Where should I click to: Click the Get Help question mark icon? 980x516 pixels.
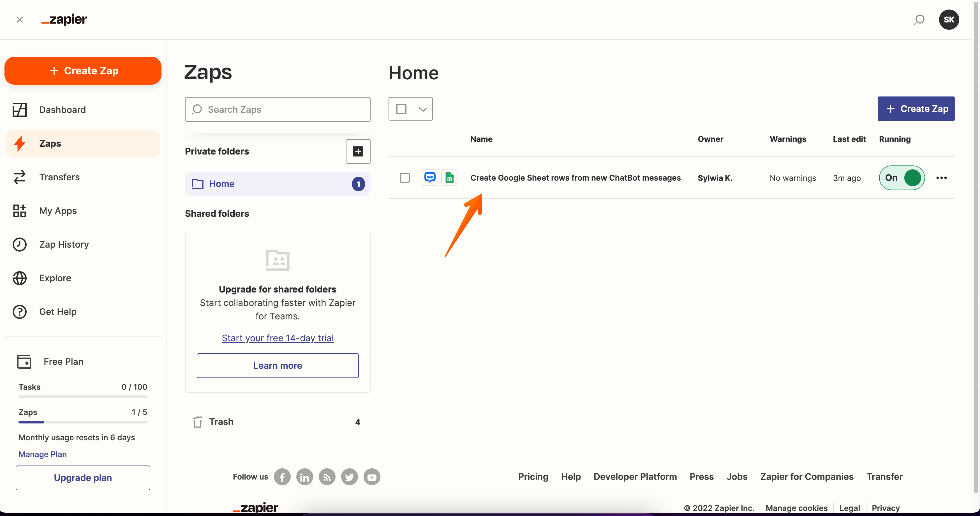[19, 312]
